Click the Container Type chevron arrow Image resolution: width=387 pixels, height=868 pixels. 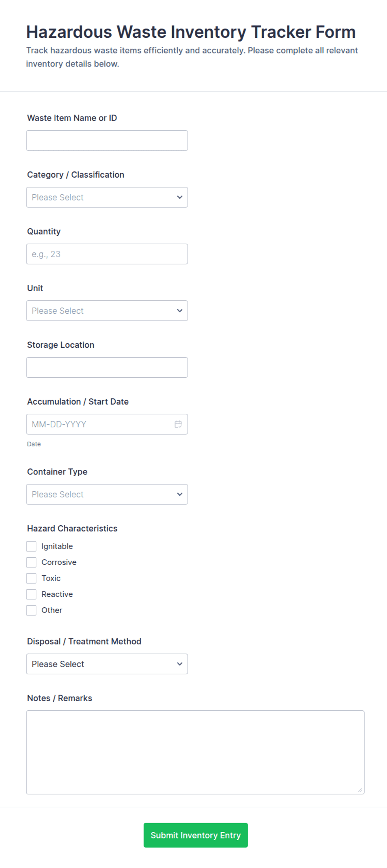pos(180,494)
